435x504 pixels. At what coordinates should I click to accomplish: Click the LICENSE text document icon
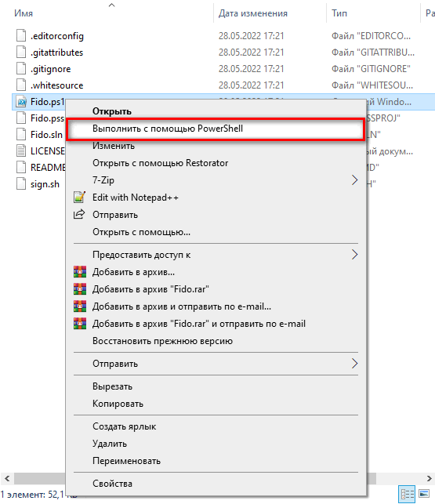(21, 150)
